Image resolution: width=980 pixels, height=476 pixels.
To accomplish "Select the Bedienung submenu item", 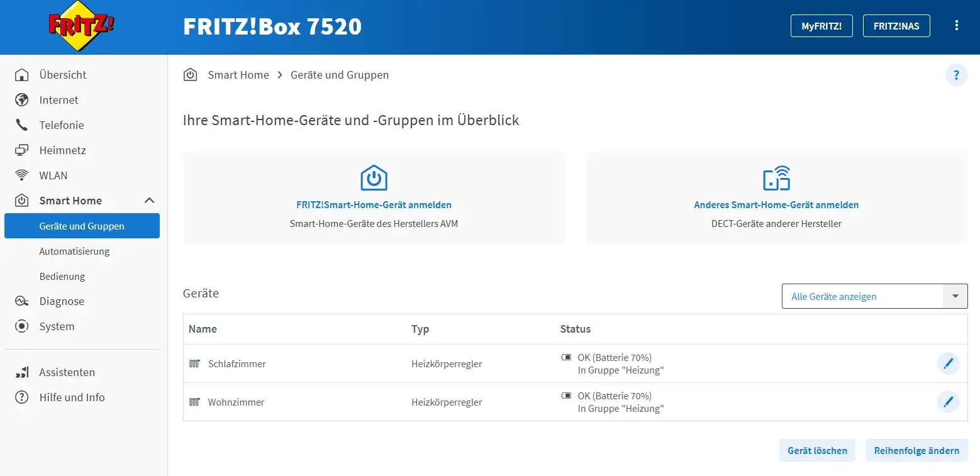I will (x=62, y=276).
